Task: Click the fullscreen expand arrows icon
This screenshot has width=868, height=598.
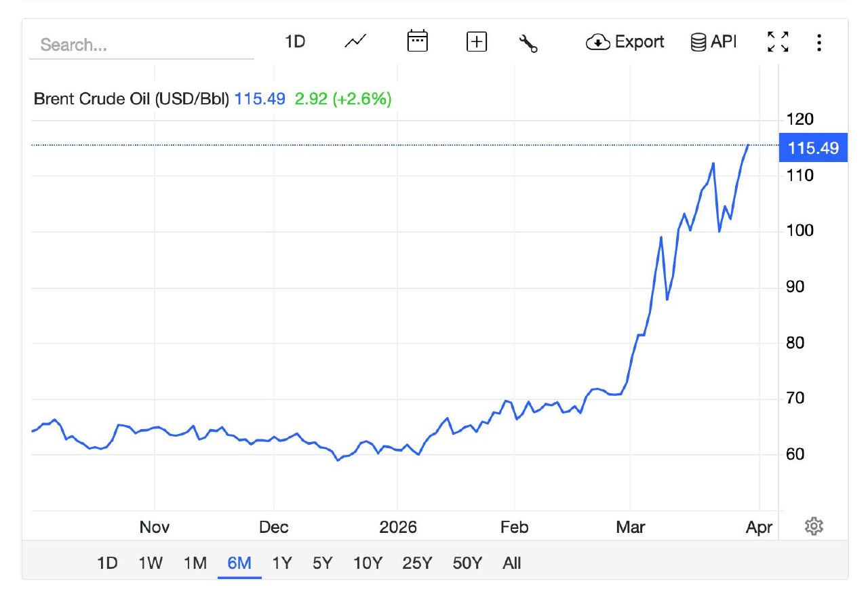Action: coord(778,42)
